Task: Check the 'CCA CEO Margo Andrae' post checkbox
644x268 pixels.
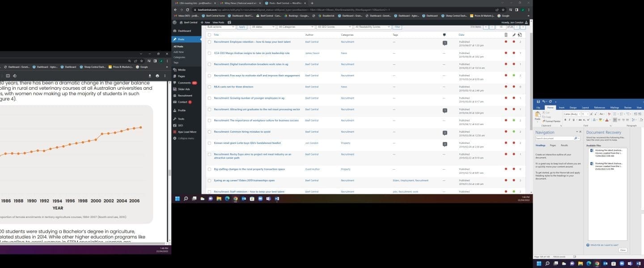Action: pyautogui.click(x=209, y=53)
